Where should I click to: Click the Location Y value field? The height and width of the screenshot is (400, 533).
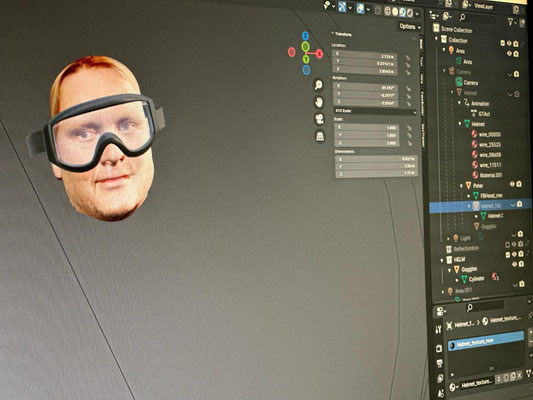coord(365,63)
